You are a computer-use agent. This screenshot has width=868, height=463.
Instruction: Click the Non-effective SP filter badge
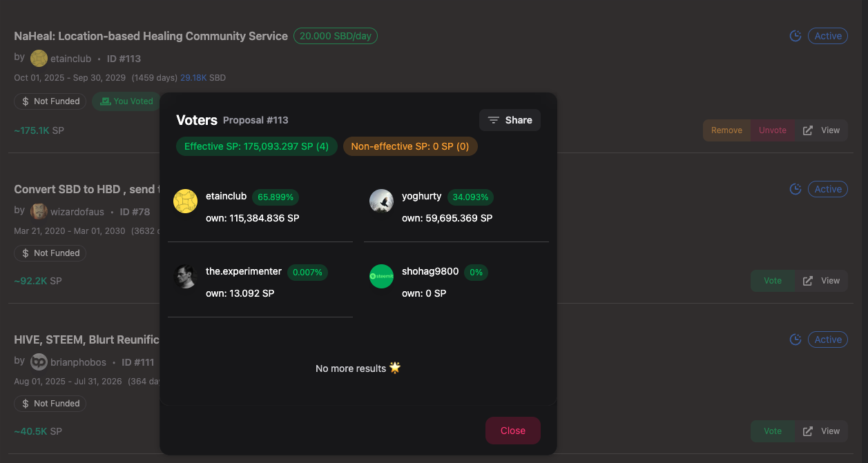coord(409,146)
